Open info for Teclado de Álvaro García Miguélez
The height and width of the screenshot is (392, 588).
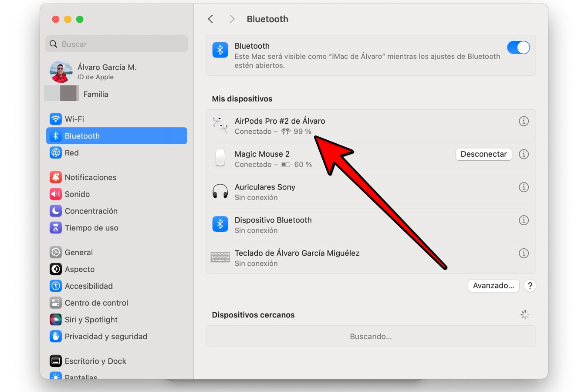click(524, 253)
